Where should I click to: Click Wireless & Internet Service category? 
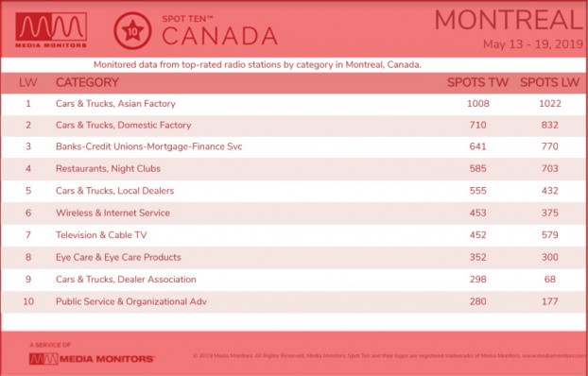(x=112, y=213)
